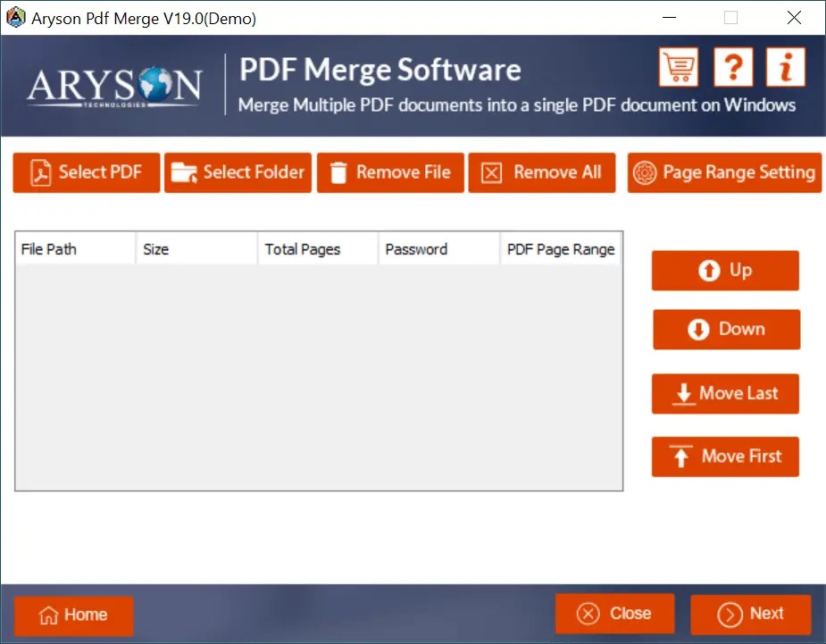The image size is (826, 644).
Task: Clear the list with Remove All
Action: tap(542, 172)
